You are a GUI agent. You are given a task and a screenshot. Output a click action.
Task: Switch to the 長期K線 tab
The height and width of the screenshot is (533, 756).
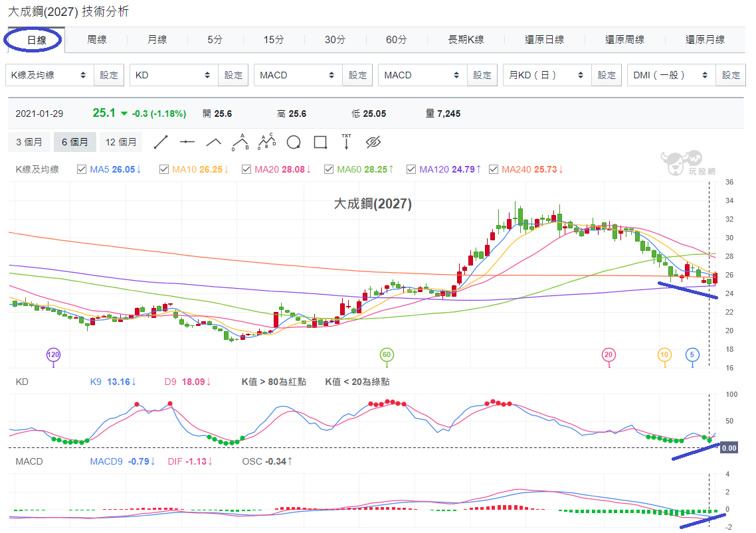coord(466,40)
